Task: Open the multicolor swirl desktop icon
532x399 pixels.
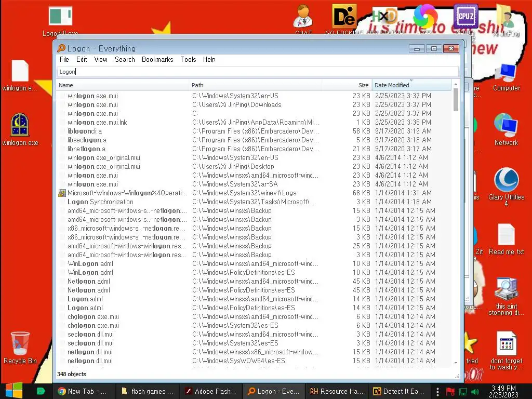Action: (x=425, y=16)
